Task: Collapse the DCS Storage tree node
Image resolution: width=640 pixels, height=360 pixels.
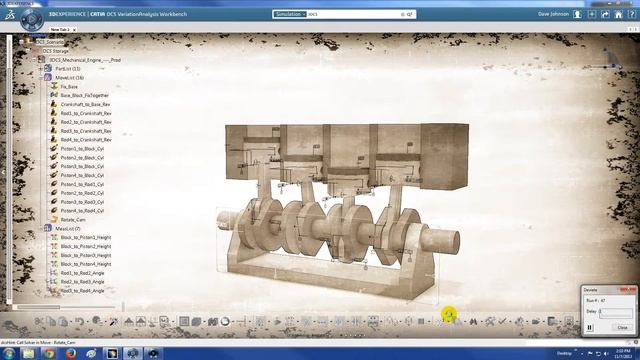Action: click(x=27, y=51)
